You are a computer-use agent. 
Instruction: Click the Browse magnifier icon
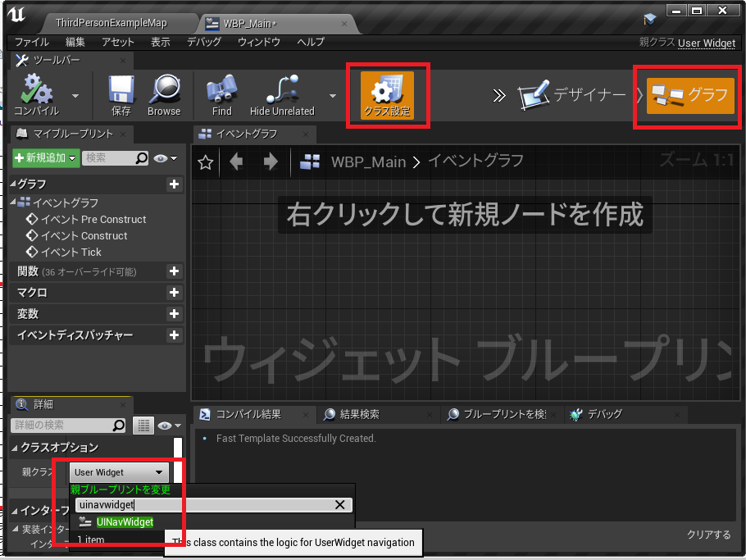pos(164,94)
